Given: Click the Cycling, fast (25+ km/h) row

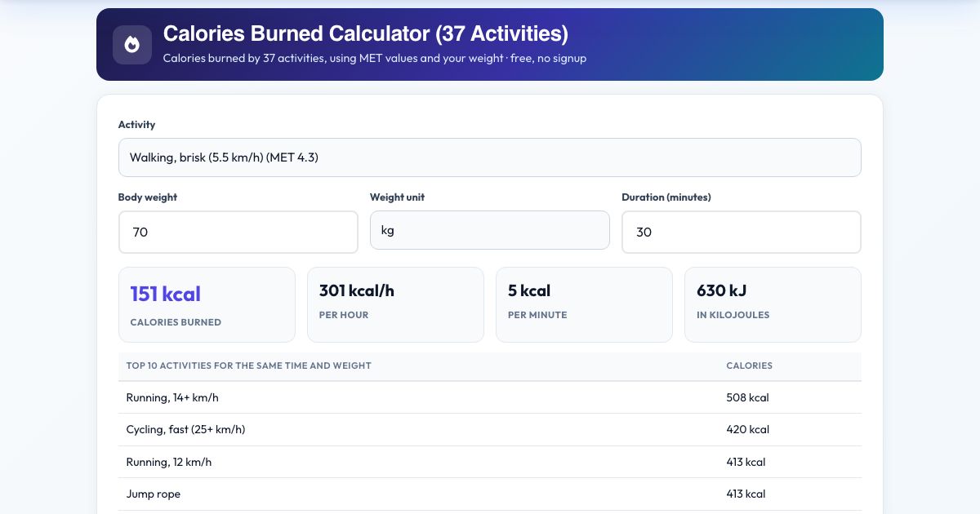Looking at the screenshot, I should pyautogui.click(x=490, y=430).
